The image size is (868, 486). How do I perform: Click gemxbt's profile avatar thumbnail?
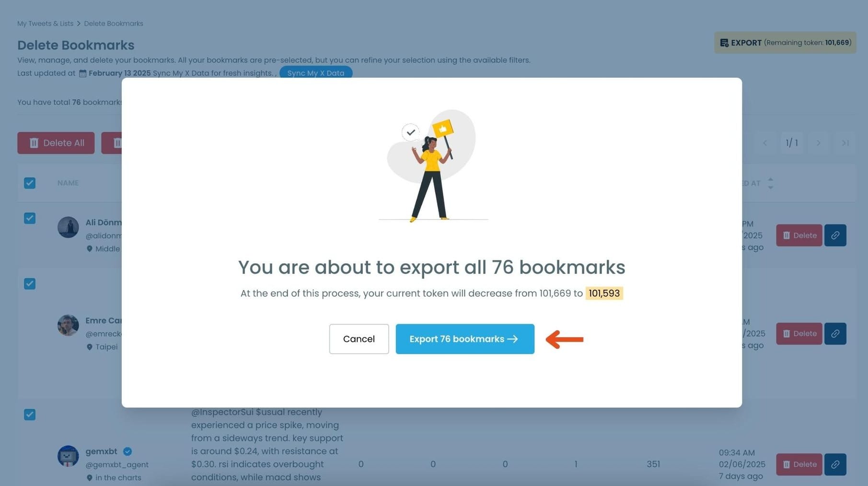[68, 456]
